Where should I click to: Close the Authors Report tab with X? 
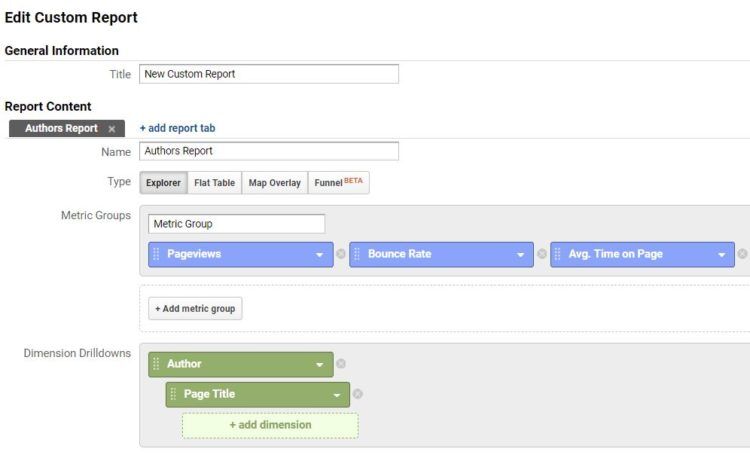(x=112, y=129)
